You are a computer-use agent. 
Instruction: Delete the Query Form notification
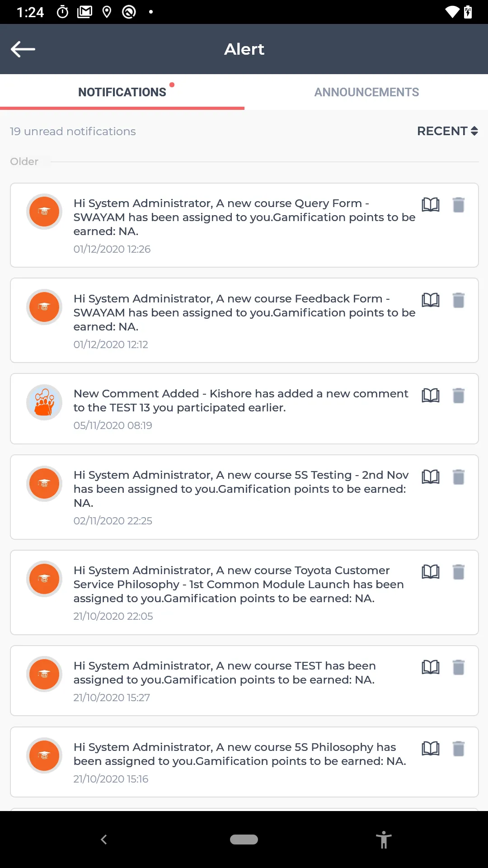click(459, 205)
